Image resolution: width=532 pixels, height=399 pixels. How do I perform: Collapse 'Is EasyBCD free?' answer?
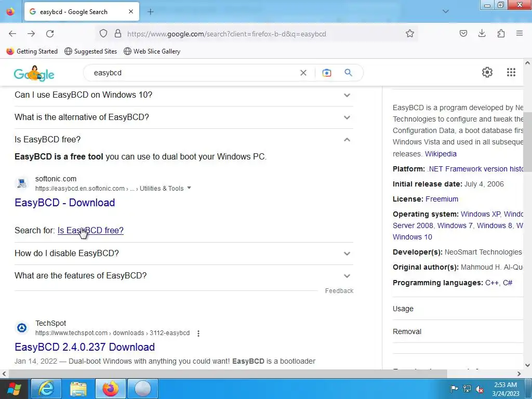tap(184, 139)
